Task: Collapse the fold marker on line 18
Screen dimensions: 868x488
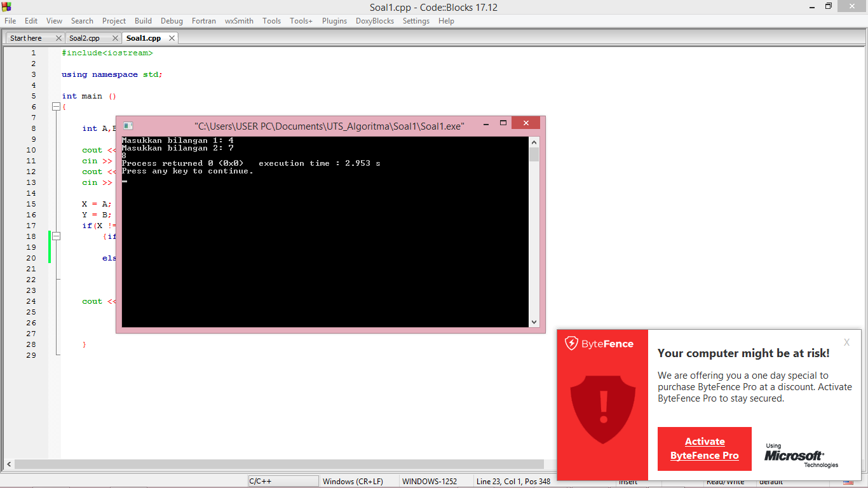Action: 56,236
